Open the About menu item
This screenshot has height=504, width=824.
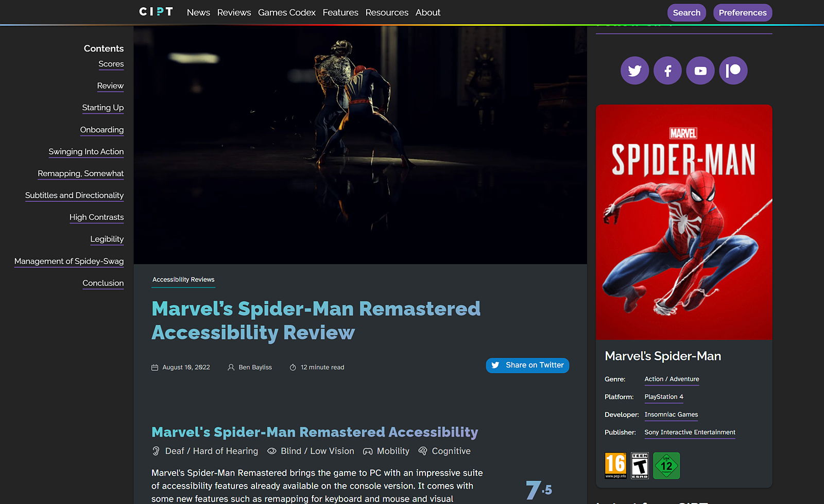point(428,12)
